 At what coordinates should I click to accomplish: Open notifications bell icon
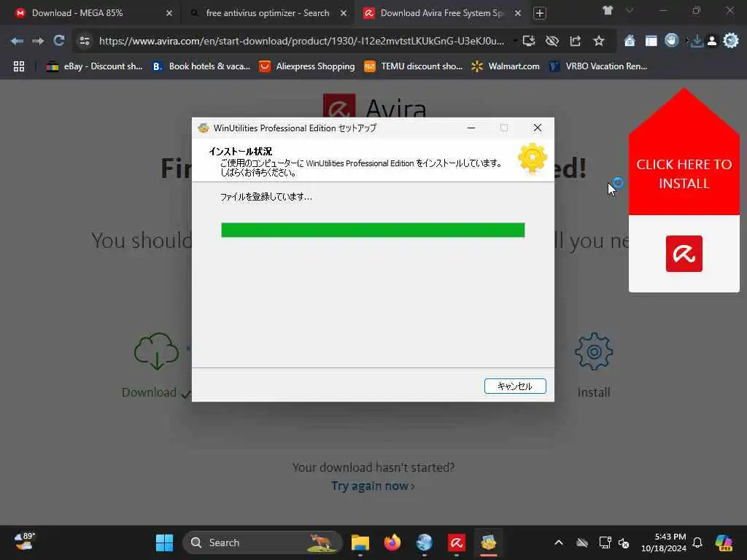[x=697, y=542]
